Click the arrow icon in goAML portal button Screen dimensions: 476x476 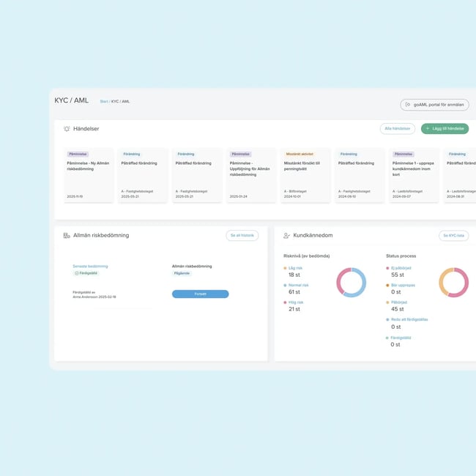click(x=408, y=105)
